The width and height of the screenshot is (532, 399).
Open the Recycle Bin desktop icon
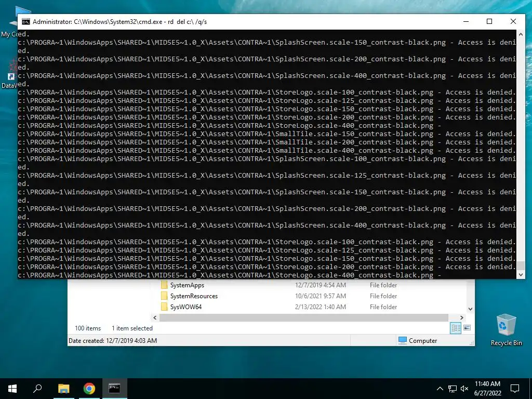(x=506, y=330)
